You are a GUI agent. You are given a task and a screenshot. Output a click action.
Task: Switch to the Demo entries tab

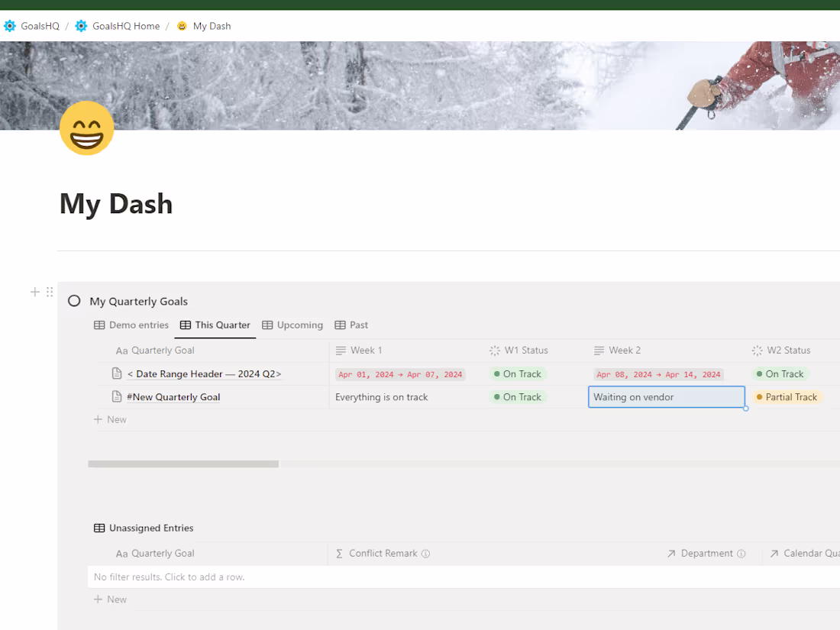point(131,325)
